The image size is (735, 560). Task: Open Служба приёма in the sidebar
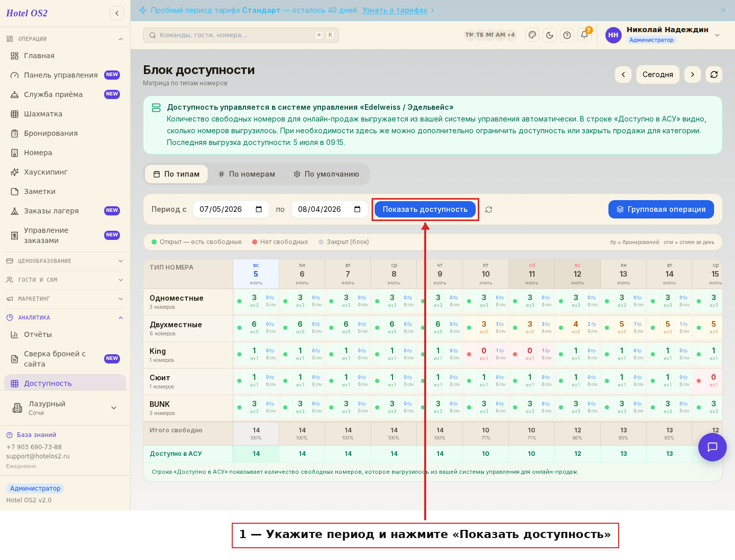[x=65, y=94]
